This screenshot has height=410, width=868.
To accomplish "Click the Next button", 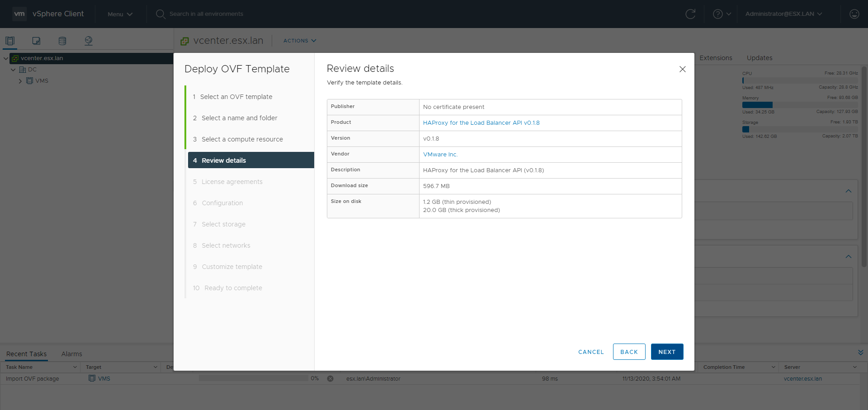I will point(667,352).
